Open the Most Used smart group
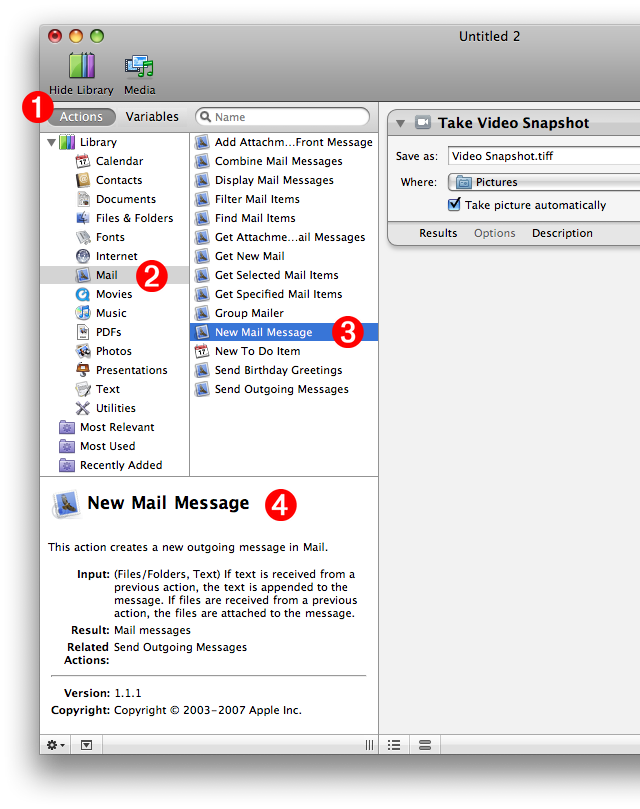Image resolution: width=640 pixels, height=809 pixels. click(97, 446)
